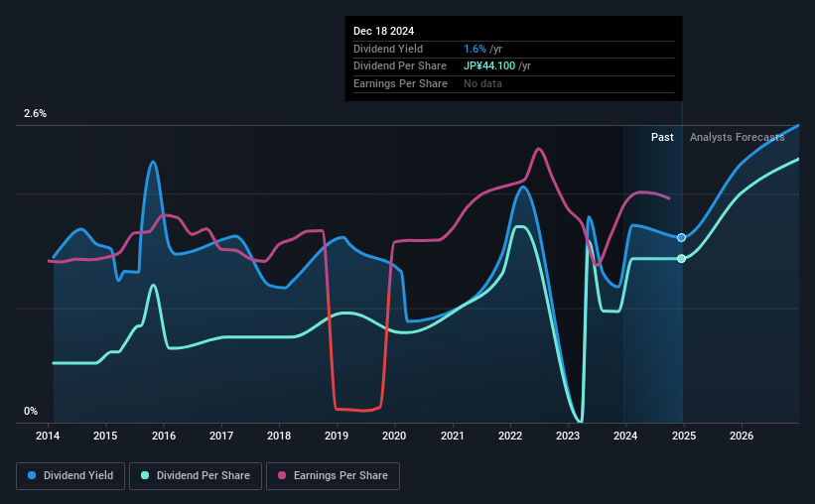815x504 pixels.
Task: Click the 2024 axis label
Action: [625, 436]
